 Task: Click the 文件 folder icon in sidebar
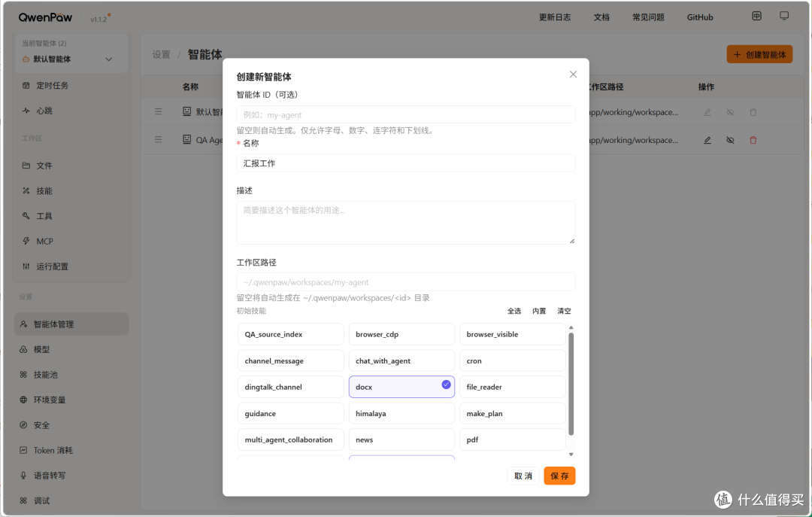point(26,166)
